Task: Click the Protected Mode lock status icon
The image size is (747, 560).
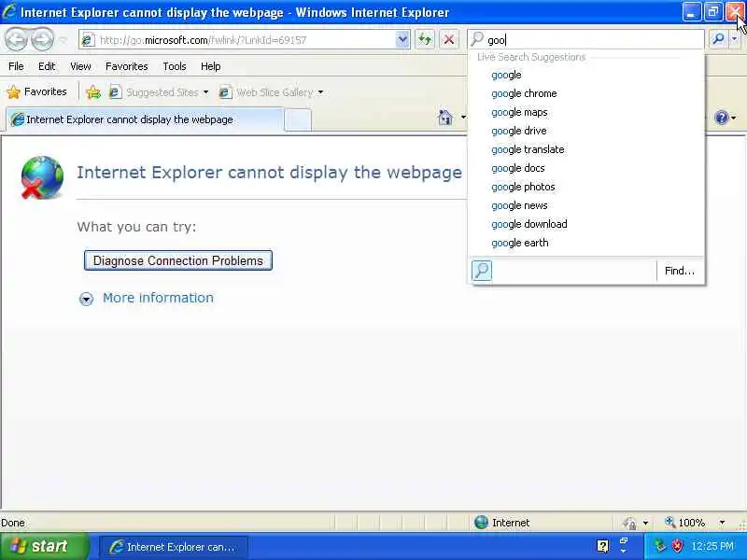Action: tap(629, 523)
